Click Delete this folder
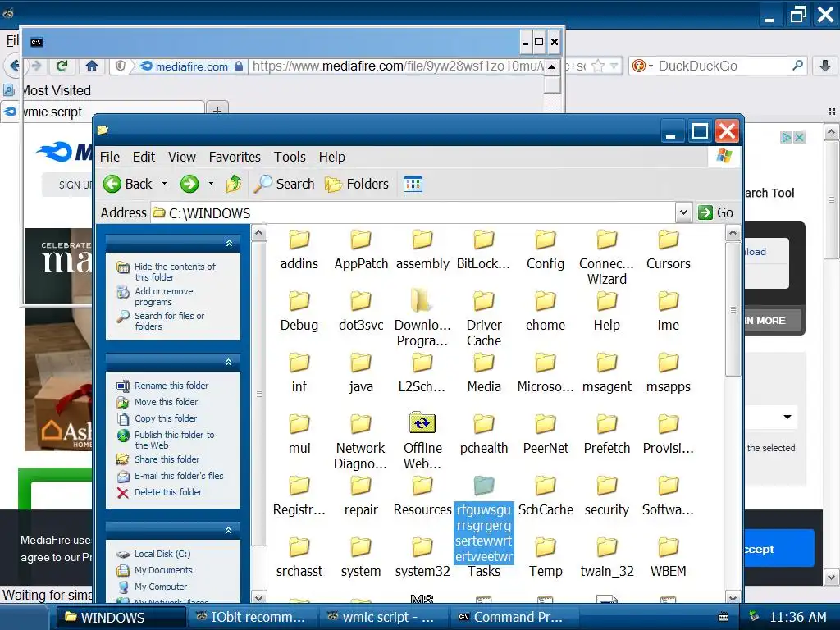 pos(168,492)
